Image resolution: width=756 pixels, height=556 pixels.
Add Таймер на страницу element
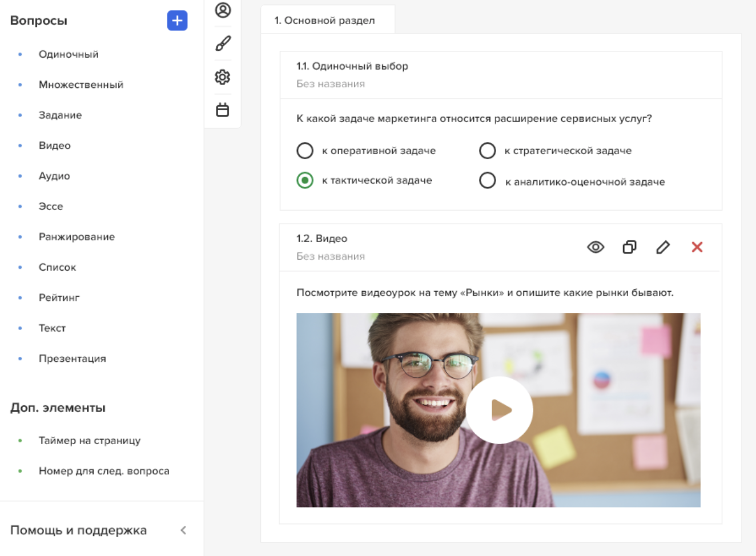tap(90, 441)
